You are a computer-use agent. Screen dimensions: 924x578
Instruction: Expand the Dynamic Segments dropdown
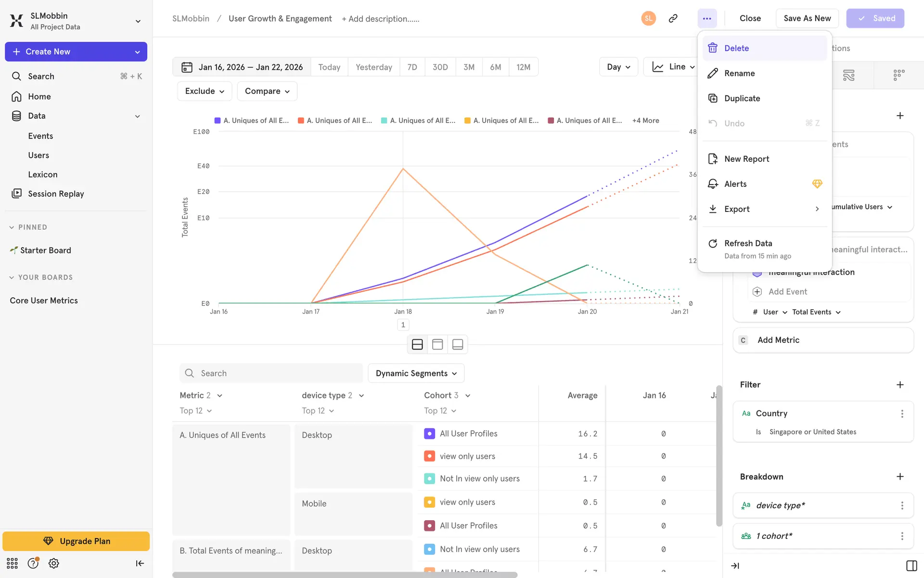click(x=416, y=373)
